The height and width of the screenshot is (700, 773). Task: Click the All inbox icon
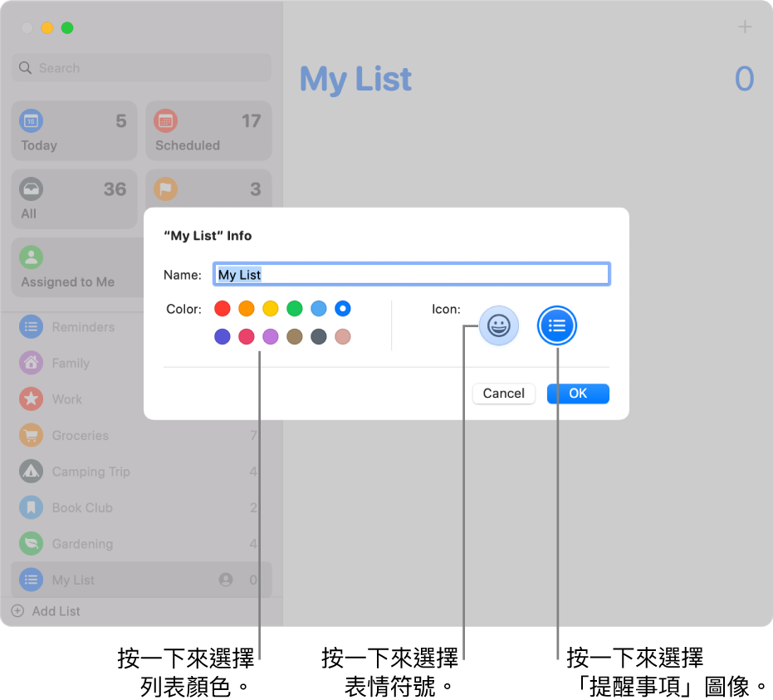click(30, 189)
